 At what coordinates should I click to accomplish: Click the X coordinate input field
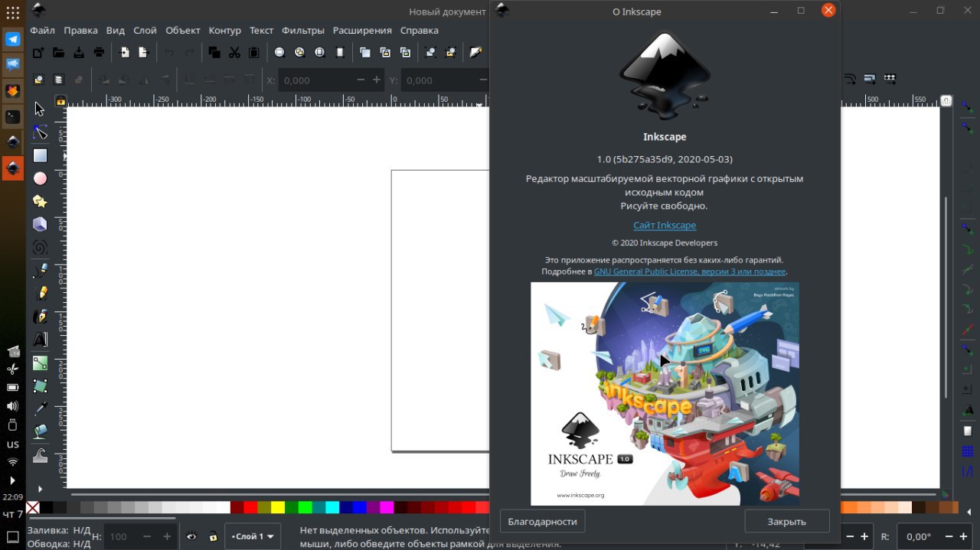coord(317,80)
